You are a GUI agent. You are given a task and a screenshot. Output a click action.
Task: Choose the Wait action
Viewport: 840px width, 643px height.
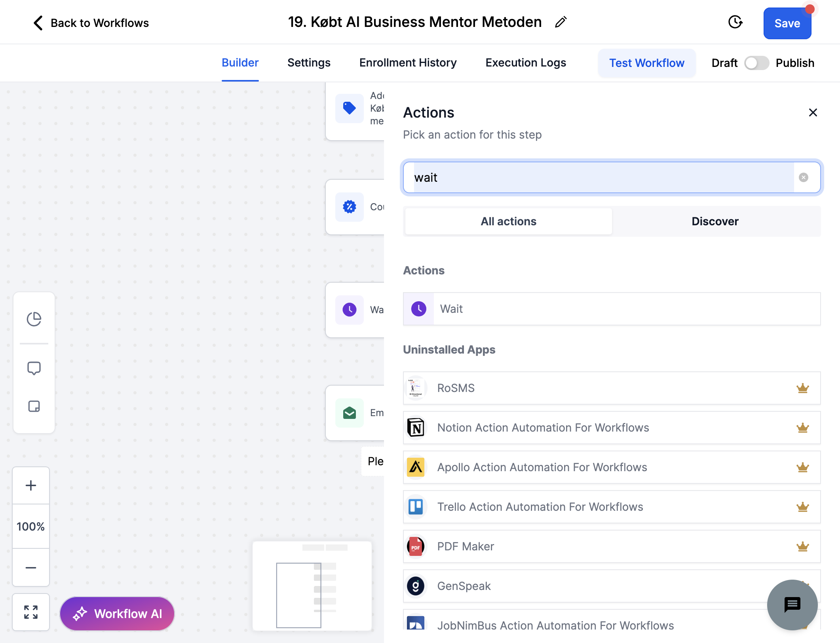(612, 309)
